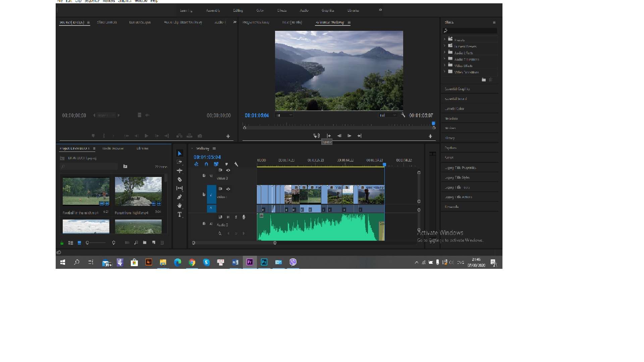Viewport: 644px width, 362px height.
Task: Go to In point in program monitor
Action: coord(329,136)
